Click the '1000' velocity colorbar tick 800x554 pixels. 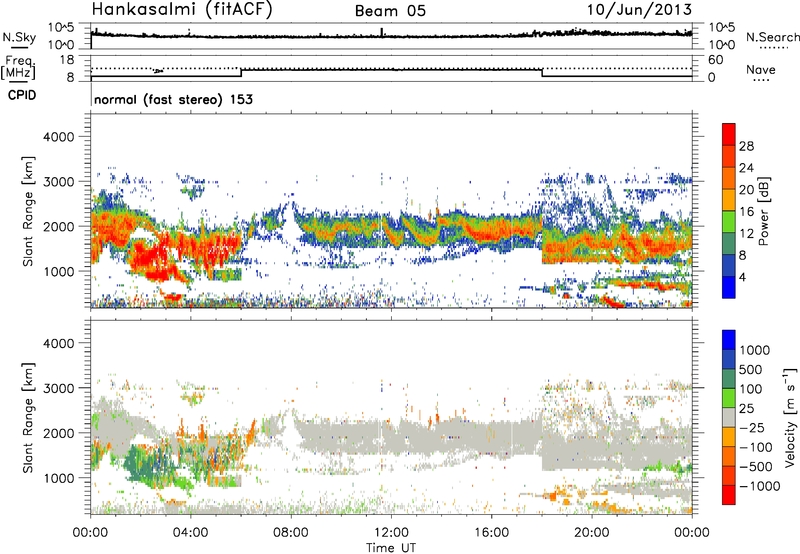755,350
